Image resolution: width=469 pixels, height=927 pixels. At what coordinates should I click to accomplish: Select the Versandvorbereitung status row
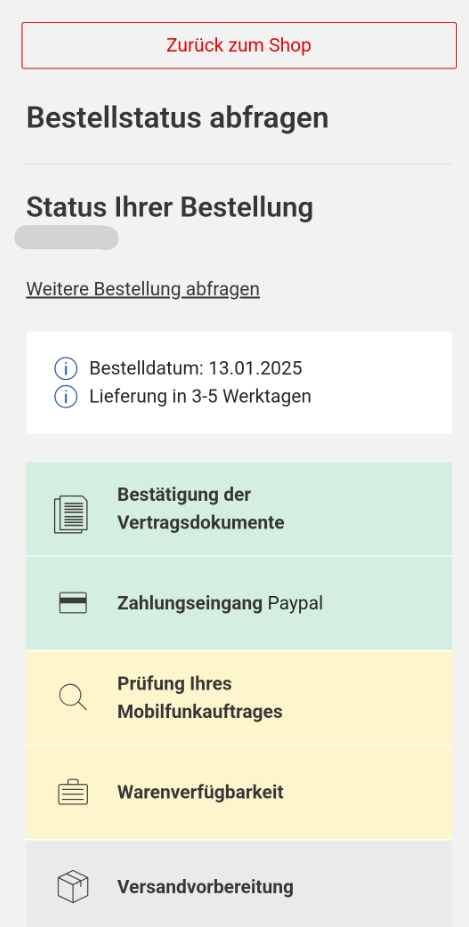click(239, 884)
